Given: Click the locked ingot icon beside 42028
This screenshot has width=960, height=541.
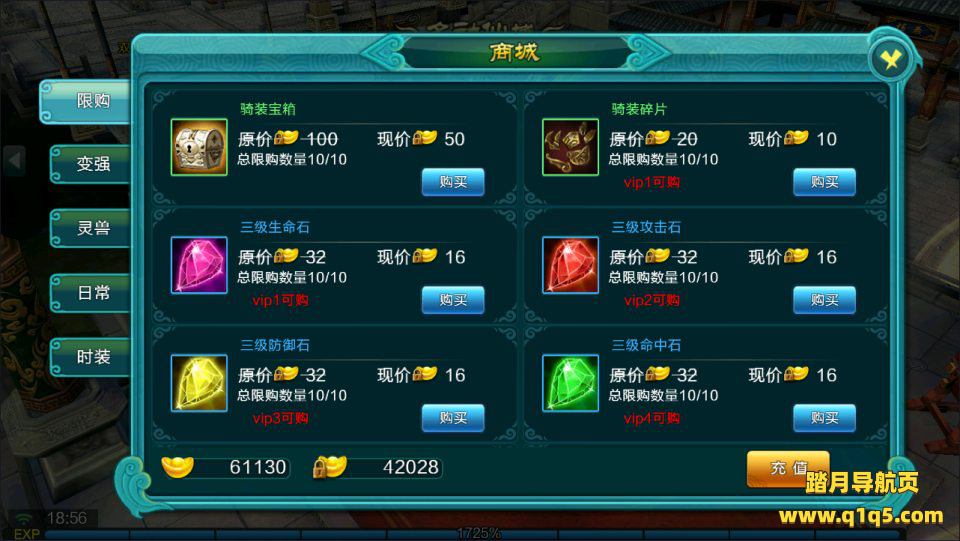Looking at the screenshot, I should point(329,467).
